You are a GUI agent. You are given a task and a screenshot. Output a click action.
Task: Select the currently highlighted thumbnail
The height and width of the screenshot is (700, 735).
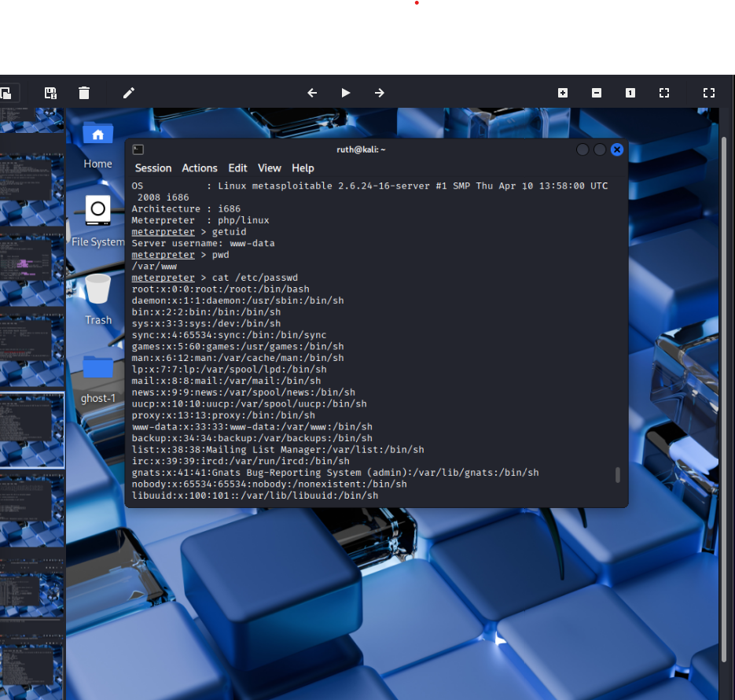click(x=32, y=430)
